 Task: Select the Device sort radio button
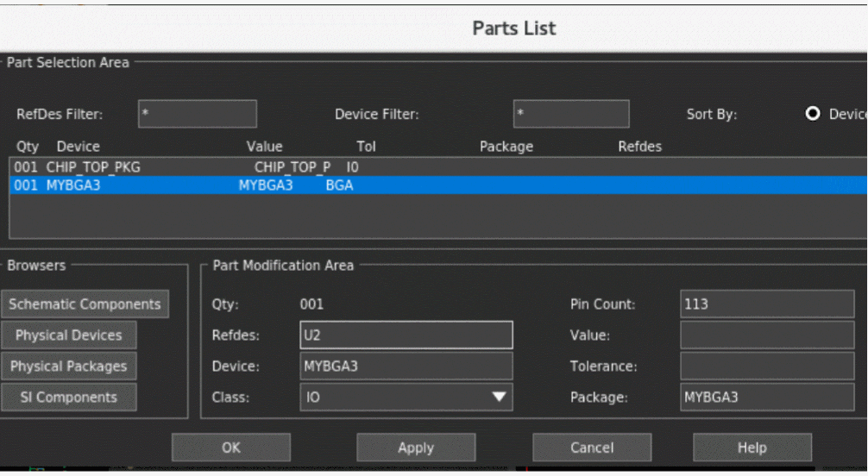pos(813,115)
